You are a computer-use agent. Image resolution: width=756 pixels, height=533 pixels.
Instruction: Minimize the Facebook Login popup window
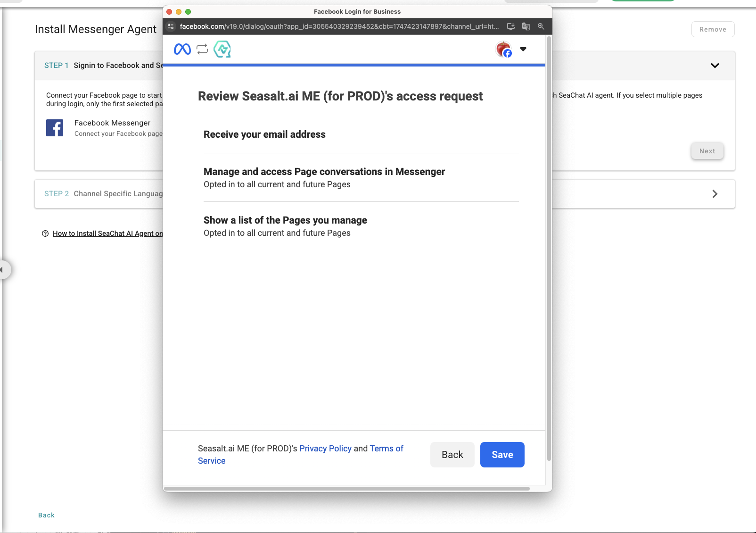(x=179, y=12)
